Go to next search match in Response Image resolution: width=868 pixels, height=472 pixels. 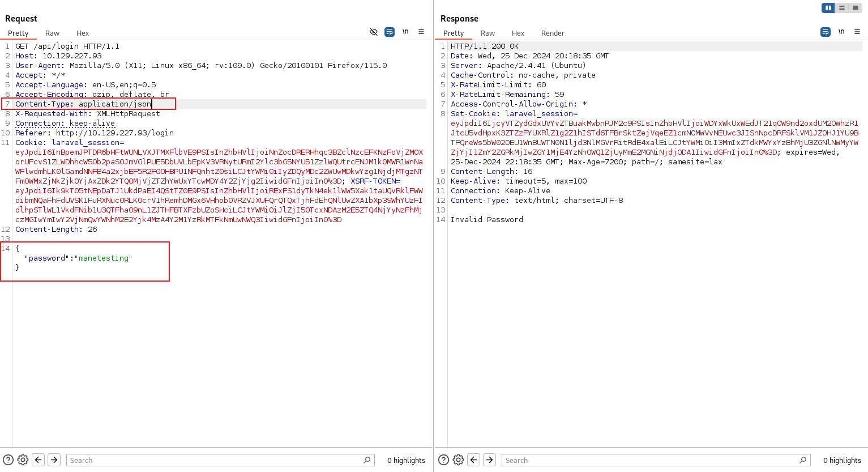[x=490, y=460]
